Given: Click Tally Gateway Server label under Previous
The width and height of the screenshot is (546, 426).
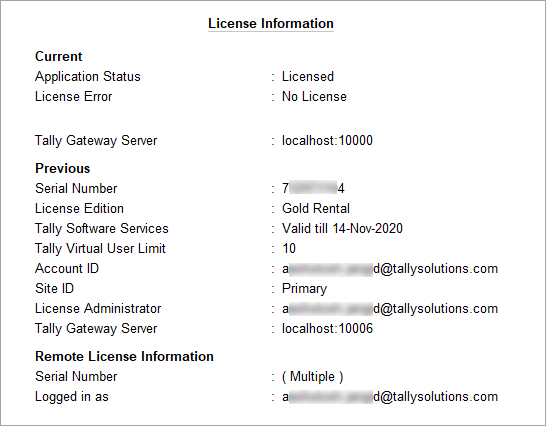Looking at the screenshot, I should pyautogui.click(x=96, y=329).
